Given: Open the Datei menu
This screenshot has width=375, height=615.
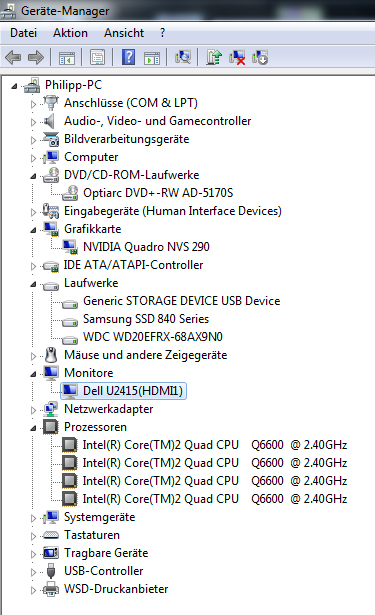Looking at the screenshot, I should (x=24, y=33).
